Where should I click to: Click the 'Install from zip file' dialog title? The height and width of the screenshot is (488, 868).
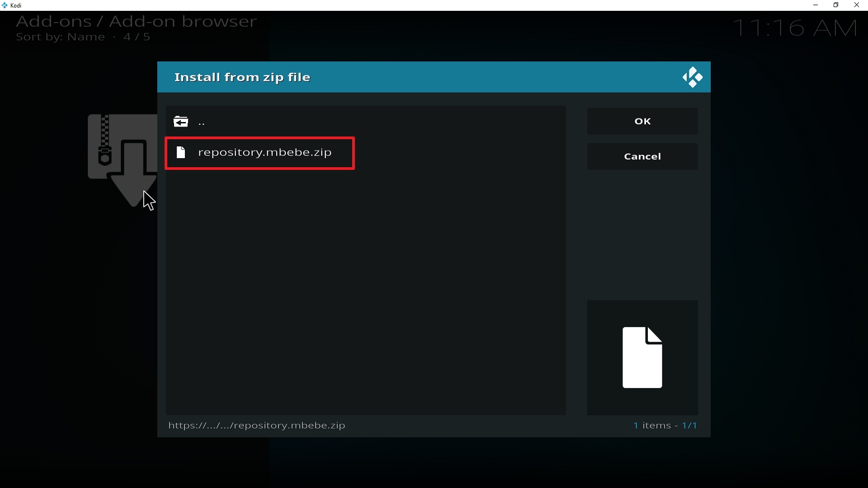point(243,77)
